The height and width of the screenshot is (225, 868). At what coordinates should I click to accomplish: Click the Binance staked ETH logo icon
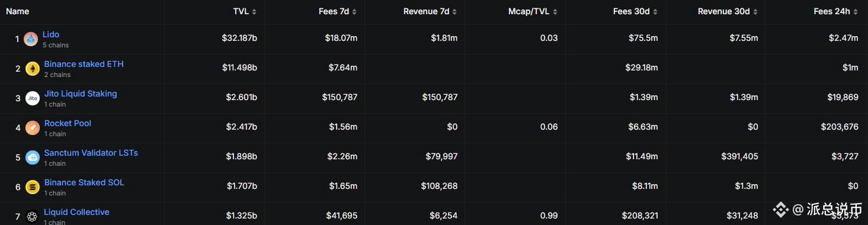33,69
